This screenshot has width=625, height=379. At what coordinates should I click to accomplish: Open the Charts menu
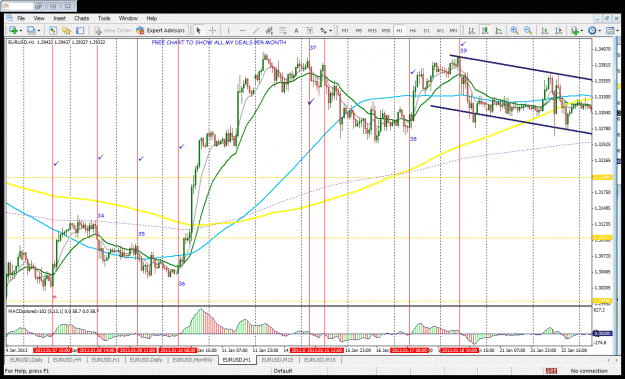coord(82,18)
